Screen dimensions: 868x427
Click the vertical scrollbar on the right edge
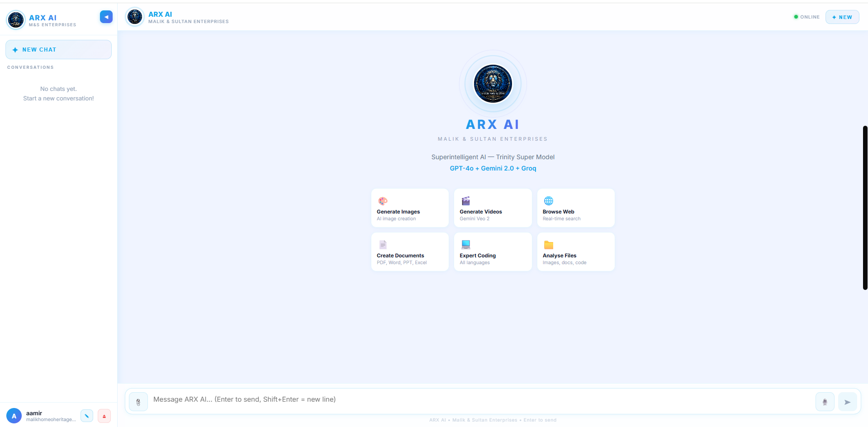(x=865, y=208)
